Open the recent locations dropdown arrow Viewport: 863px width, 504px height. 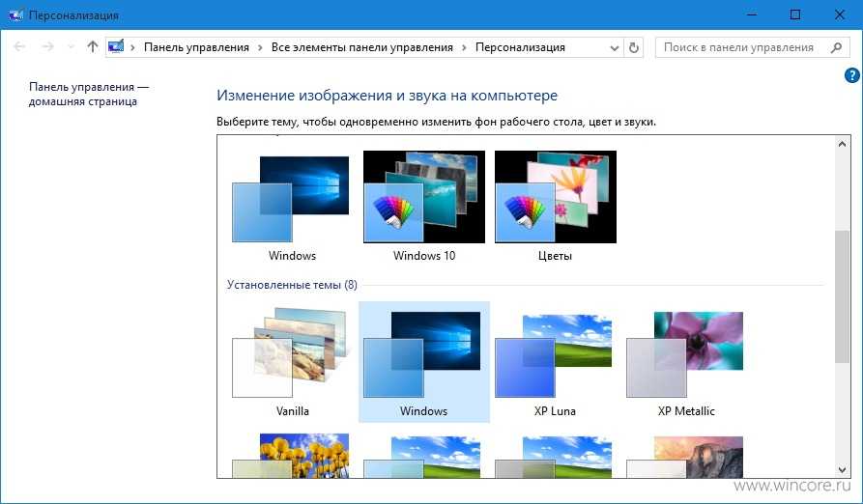click(71, 47)
